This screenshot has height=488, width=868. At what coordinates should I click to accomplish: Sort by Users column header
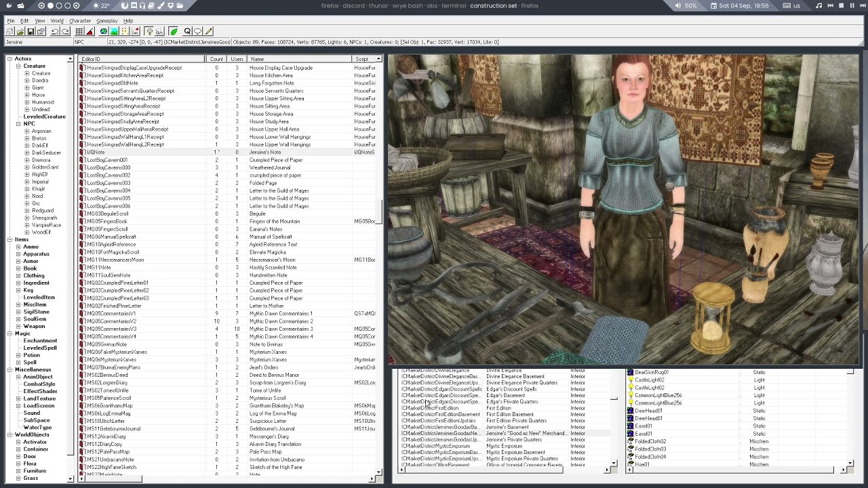[x=237, y=59]
